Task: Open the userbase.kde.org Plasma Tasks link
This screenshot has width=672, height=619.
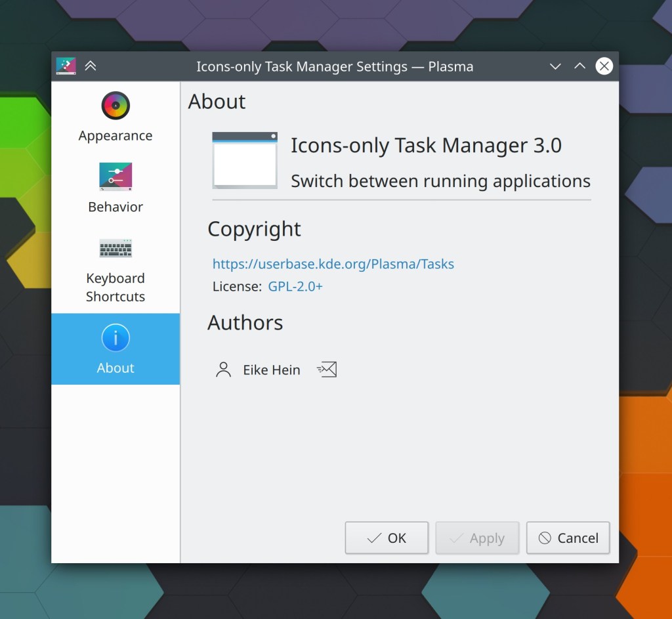Action: pyautogui.click(x=333, y=264)
